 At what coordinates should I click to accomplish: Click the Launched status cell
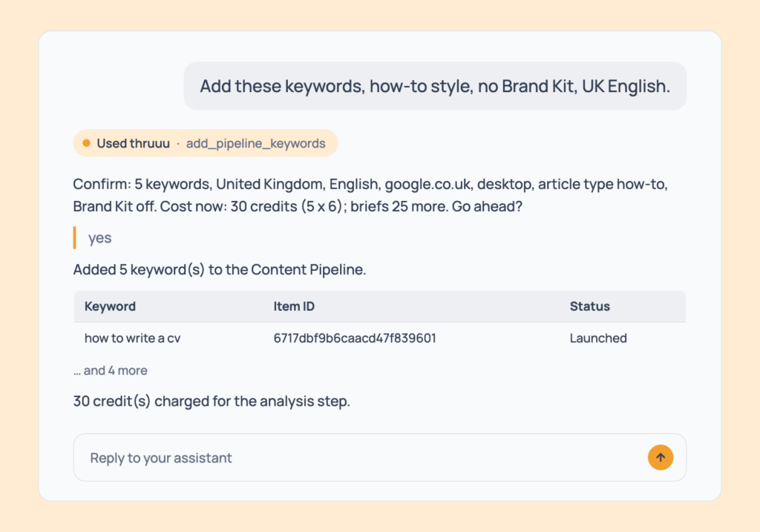point(598,338)
